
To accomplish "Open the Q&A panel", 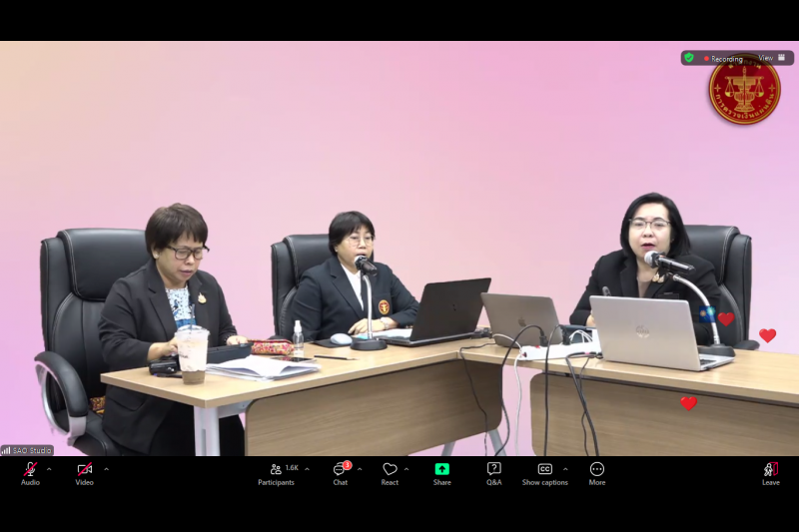I will pos(493,470).
